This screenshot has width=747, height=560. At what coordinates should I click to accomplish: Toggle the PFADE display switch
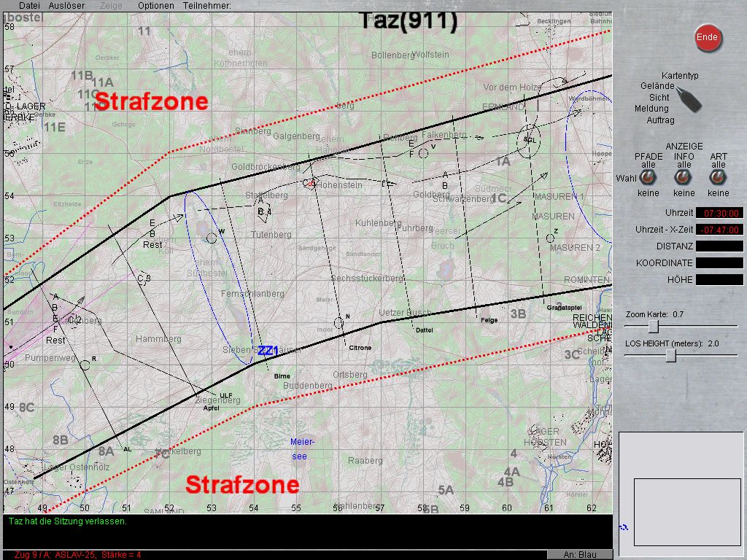coord(649,176)
